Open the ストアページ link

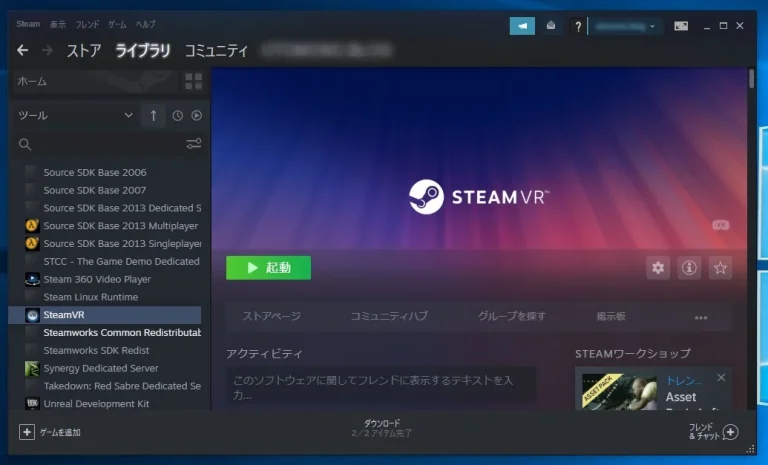tap(271, 317)
